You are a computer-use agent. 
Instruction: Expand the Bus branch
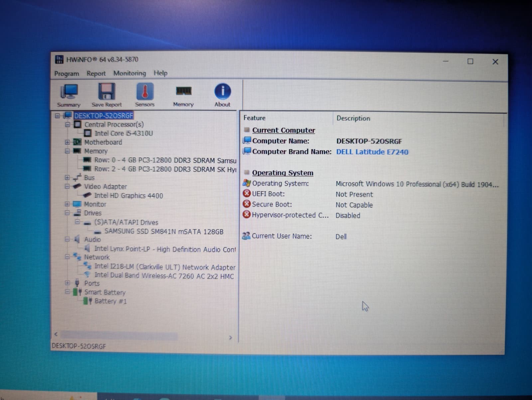point(67,177)
